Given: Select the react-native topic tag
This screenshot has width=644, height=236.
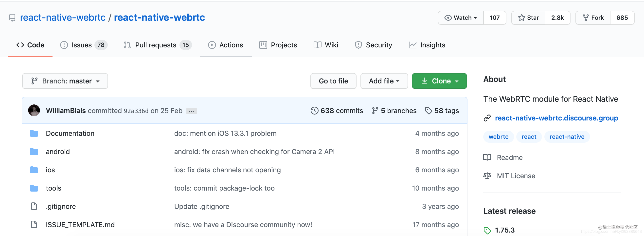Looking at the screenshot, I should (567, 137).
